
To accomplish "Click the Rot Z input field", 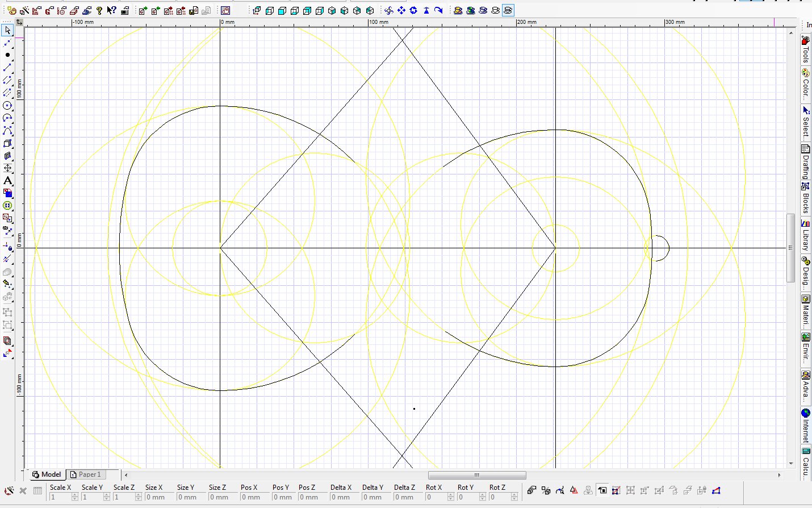I will coord(500,497).
